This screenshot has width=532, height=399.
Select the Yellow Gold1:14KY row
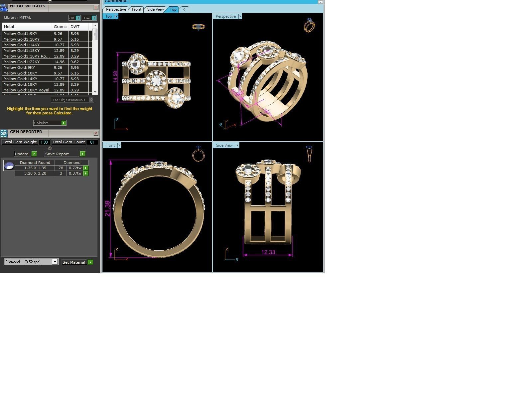tap(47, 45)
